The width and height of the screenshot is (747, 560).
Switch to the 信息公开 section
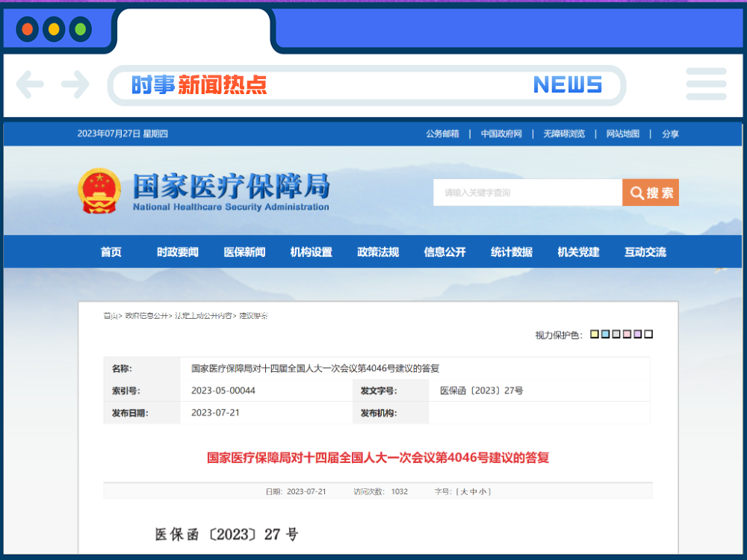click(x=444, y=252)
